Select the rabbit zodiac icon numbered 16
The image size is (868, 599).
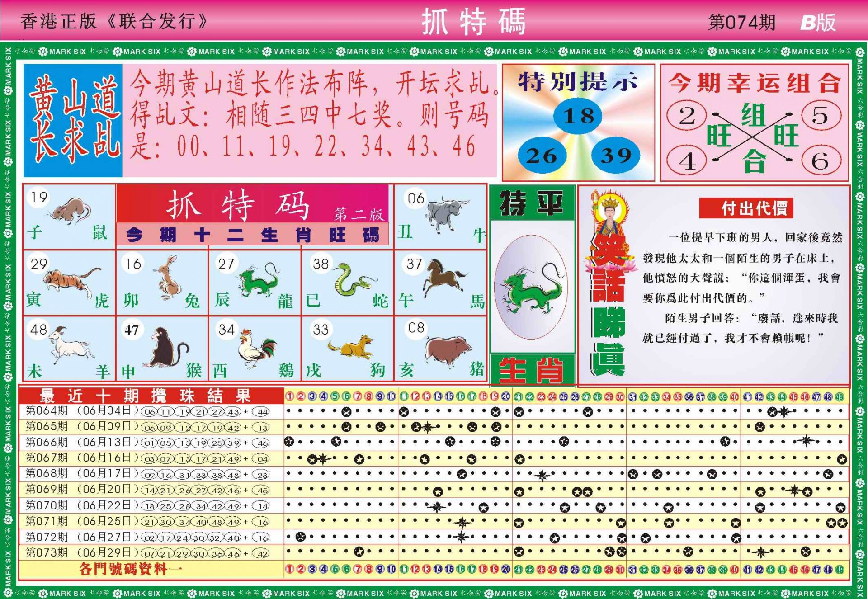pos(169,283)
